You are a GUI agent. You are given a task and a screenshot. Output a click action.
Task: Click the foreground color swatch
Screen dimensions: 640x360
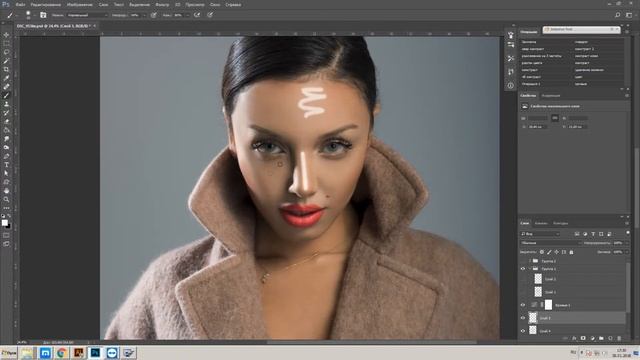pos(4,222)
